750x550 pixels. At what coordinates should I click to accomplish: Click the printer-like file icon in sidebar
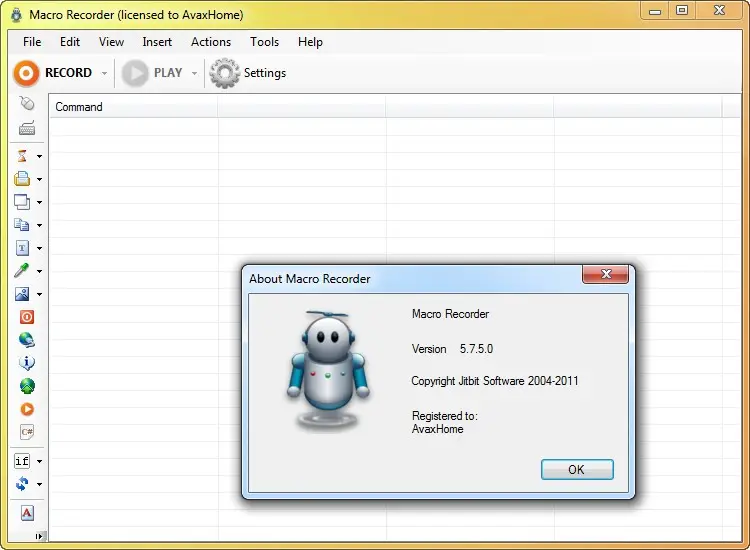(x=22, y=179)
